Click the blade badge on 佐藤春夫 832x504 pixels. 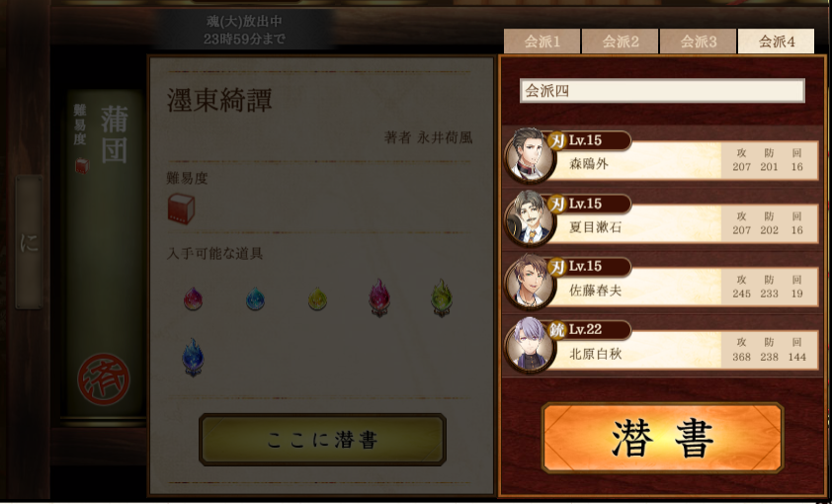point(557,267)
